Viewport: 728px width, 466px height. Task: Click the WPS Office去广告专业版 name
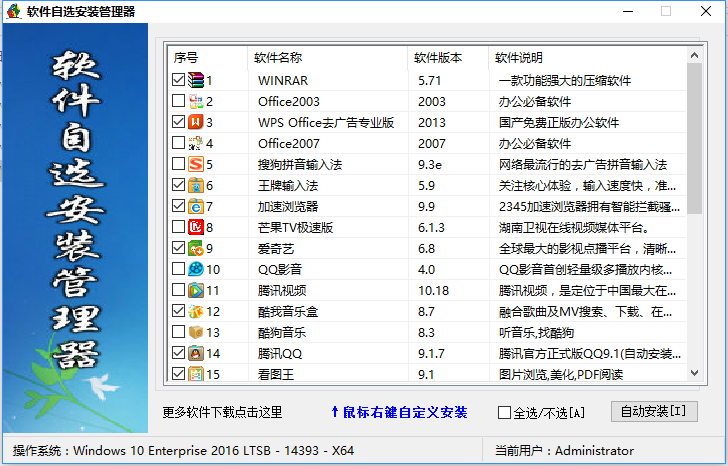pos(326,123)
